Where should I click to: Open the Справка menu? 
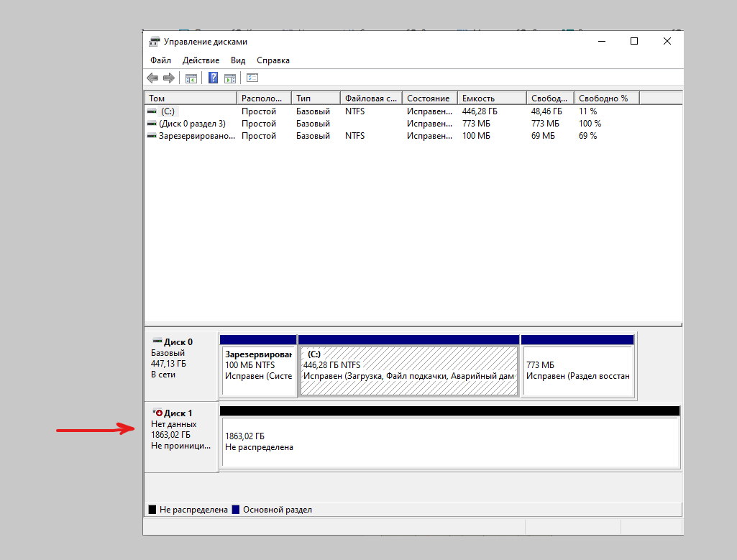[273, 60]
